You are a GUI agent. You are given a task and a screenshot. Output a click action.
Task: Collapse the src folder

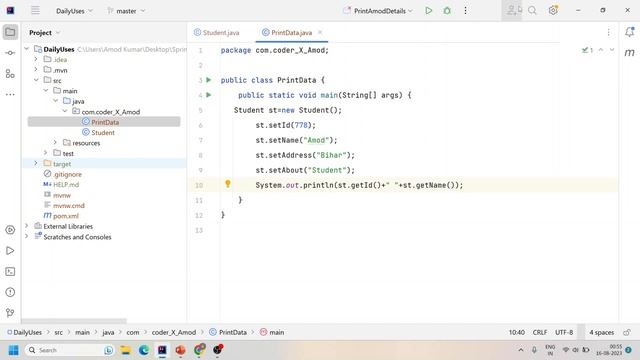pos(36,80)
